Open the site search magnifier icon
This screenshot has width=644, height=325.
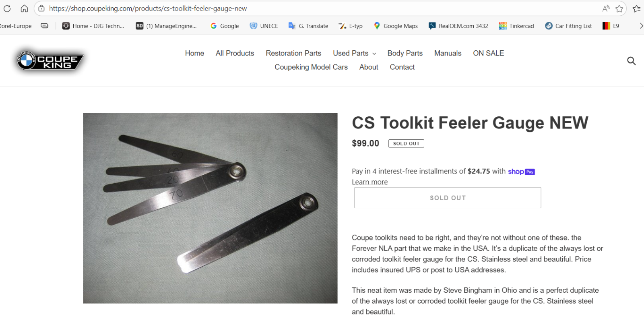631,61
